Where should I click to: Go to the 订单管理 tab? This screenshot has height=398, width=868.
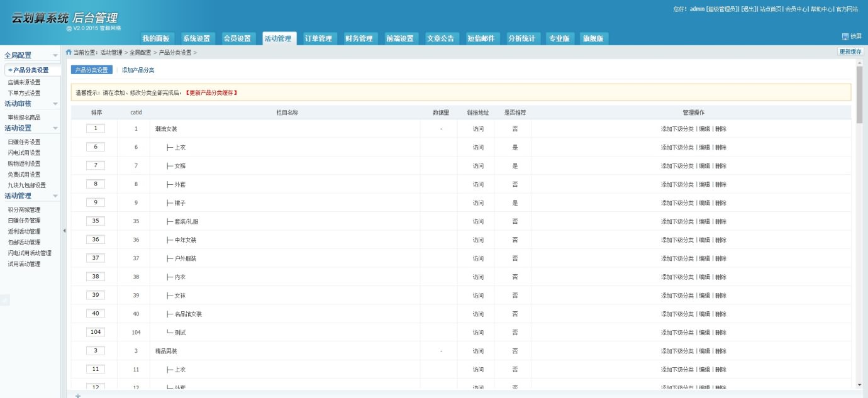coord(318,38)
